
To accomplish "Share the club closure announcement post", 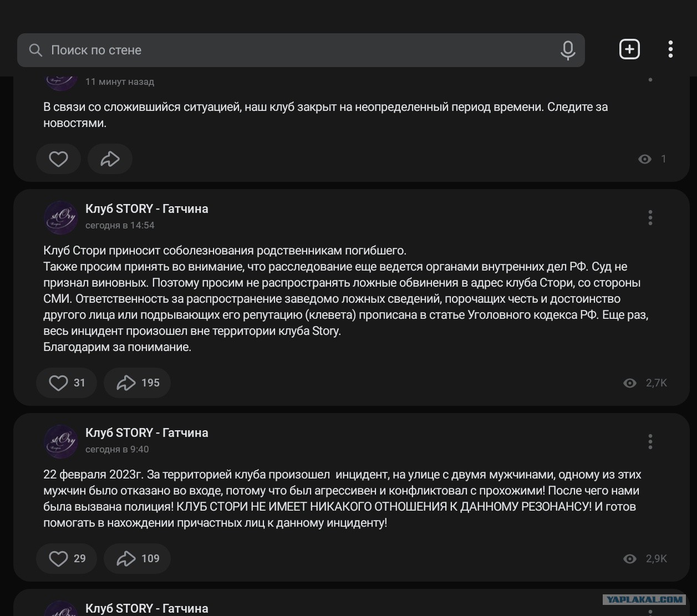I will 110,159.
